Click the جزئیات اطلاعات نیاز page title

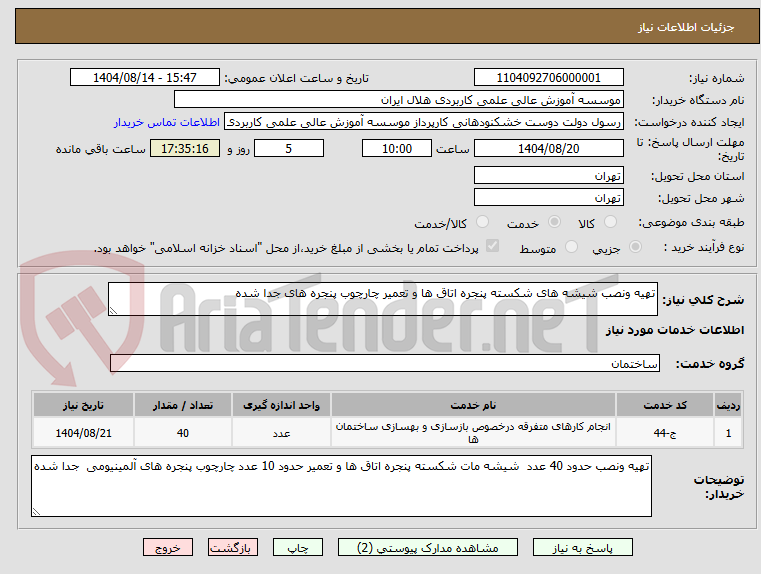pyautogui.click(x=686, y=27)
